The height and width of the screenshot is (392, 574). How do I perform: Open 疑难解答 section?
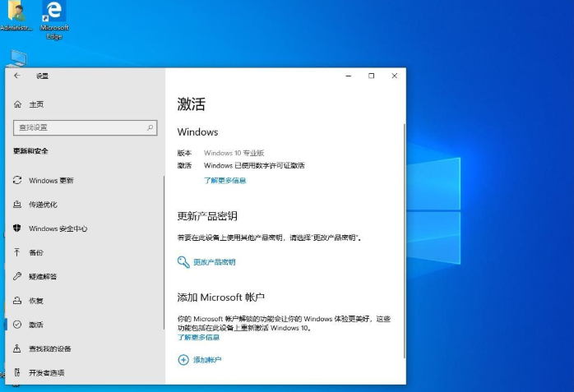coord(43,277)
